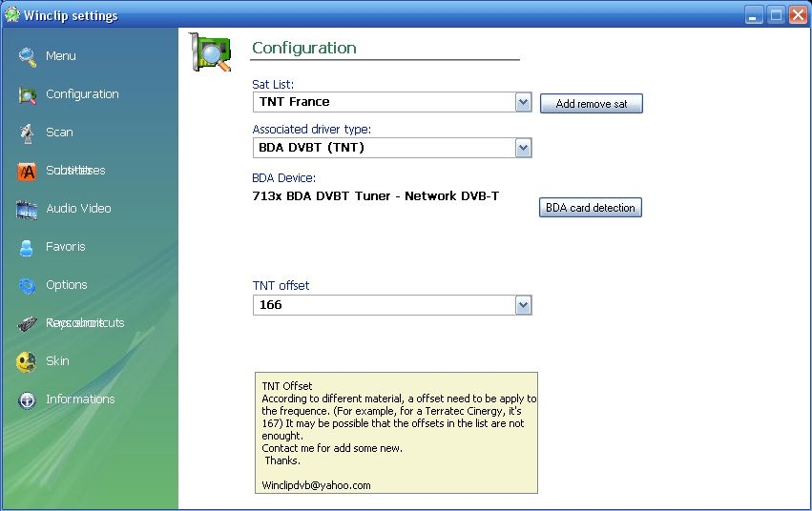
Task: Click the BDA card detection button
Action: point(591,208)
